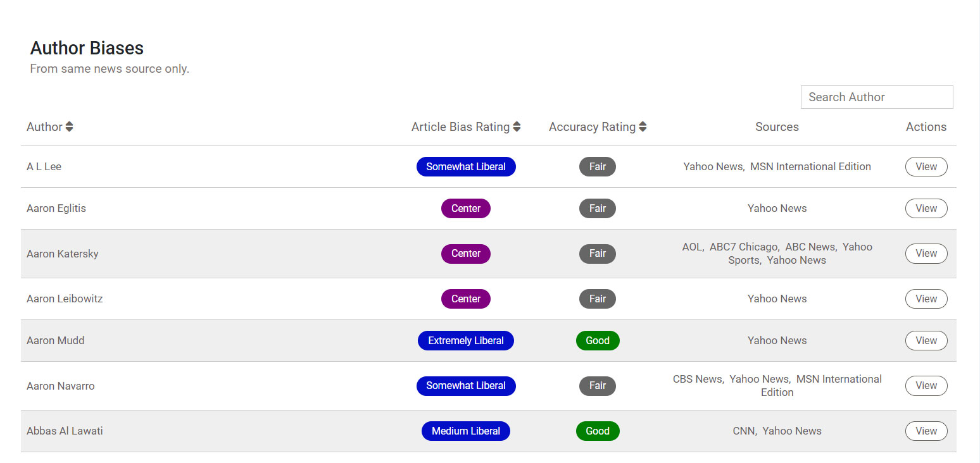Click Center badge in Aaron Eglitis row
Viewport: 980px width, 463px height.
click(x=465, y=209)
